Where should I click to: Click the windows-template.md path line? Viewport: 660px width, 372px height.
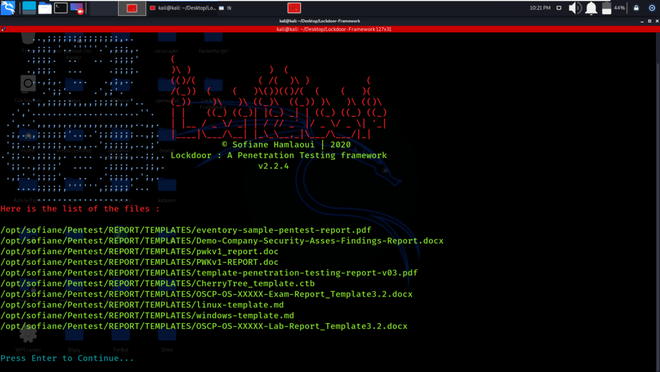click(147, 316)
